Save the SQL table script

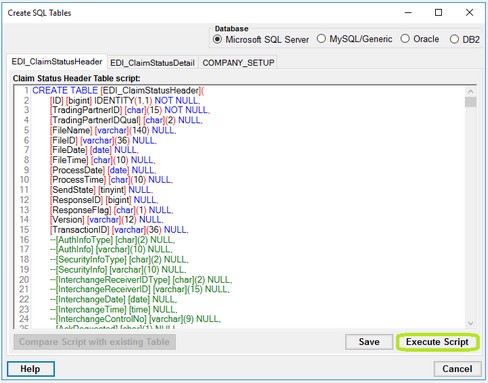(x=369, y=342)
